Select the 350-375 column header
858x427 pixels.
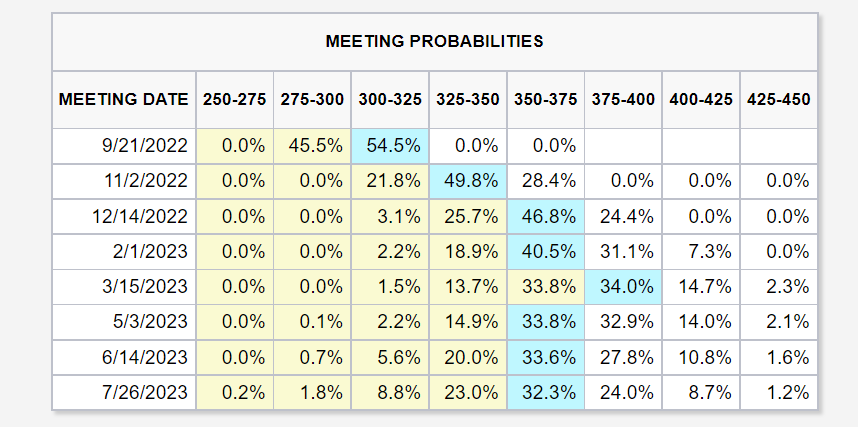point(546,100)
